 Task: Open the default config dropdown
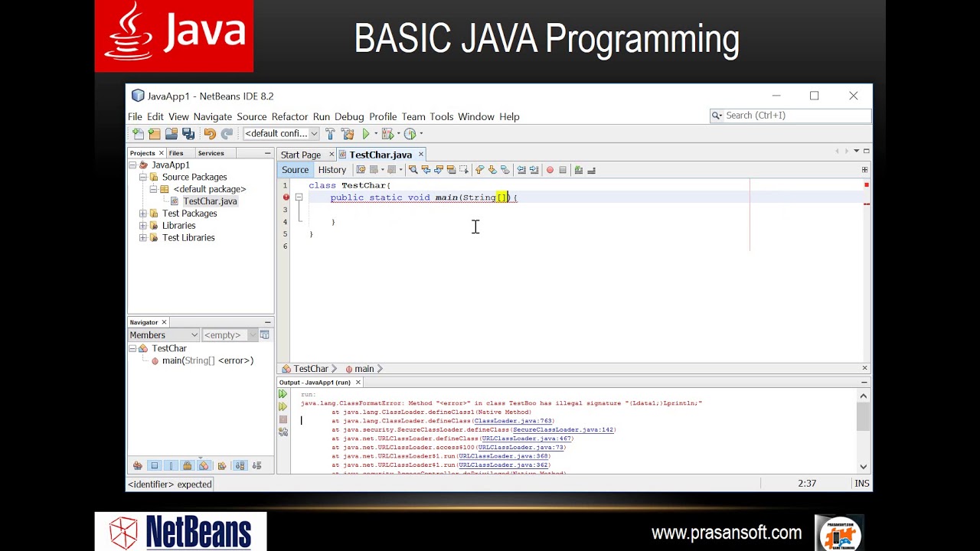(x=280, y=134)
